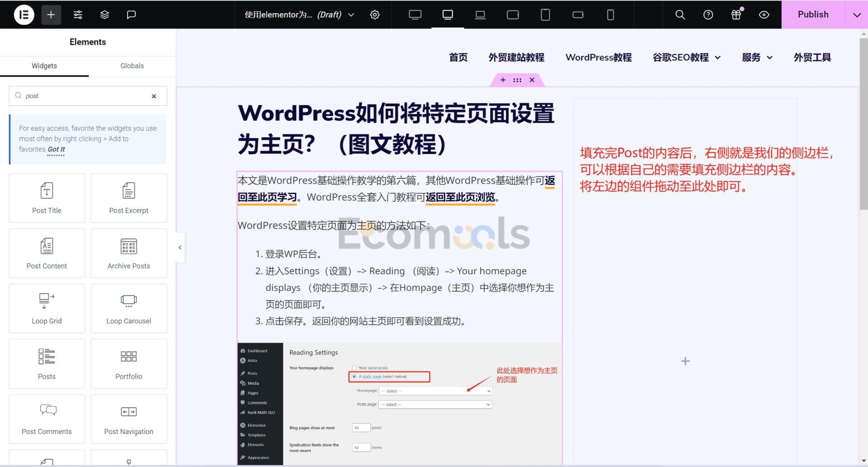
Task: Select mobile portrait responsive mode
Action: [610, 14]
